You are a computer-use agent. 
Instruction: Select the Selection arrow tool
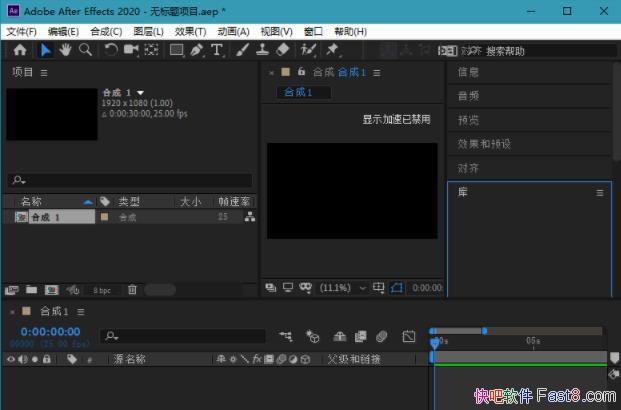coord(46,50)
